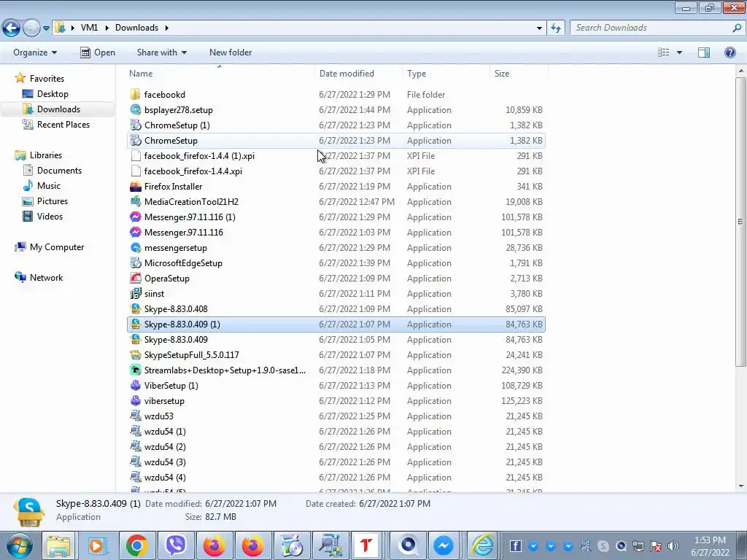Viewport: 747px width, 560px height.
Task: Select the facebookd folder icon
Action: coord(135,94)
